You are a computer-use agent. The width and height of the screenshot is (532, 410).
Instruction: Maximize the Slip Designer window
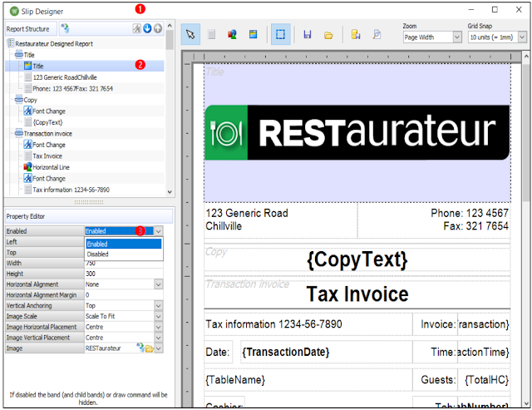495,10
